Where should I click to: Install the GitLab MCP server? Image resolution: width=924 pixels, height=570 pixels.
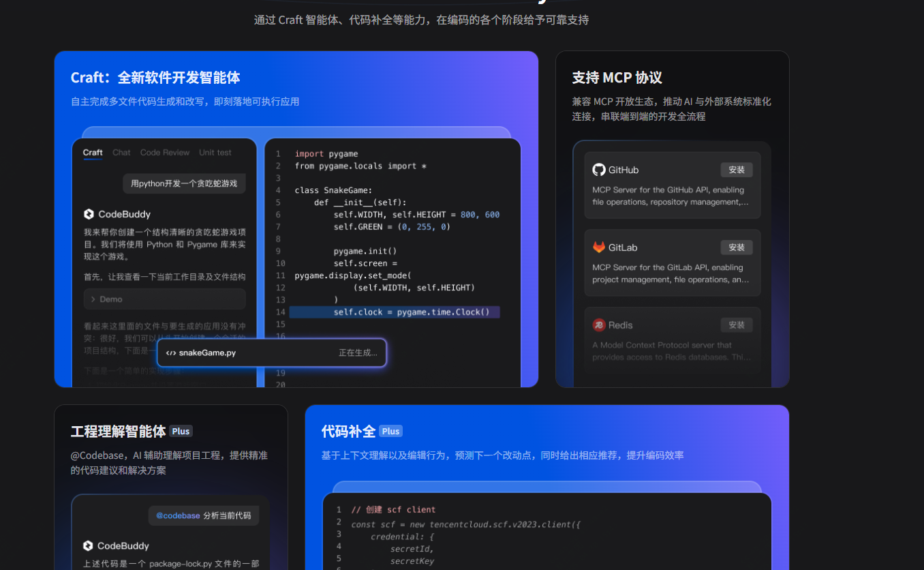tap(737, 247)
